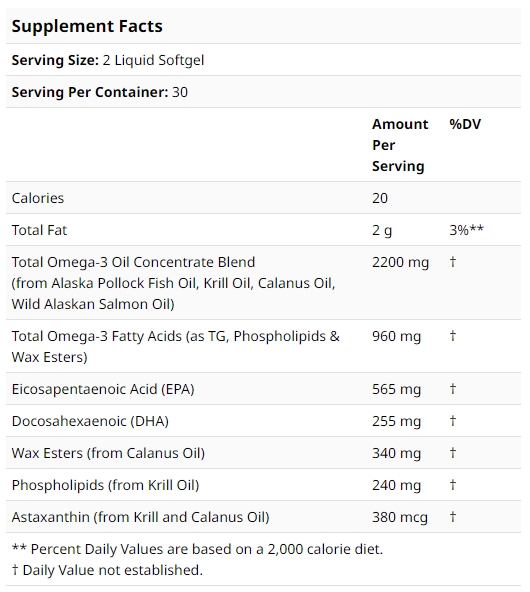Click the Amount Per Serving column header
Screen dimensions: 530x592
pyautogui.click(x=400, y=145)
